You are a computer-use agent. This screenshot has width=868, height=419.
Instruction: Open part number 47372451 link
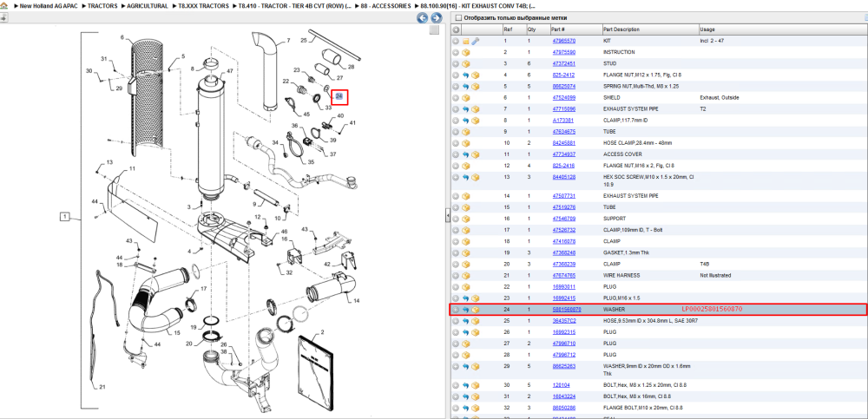coord(563,63)
